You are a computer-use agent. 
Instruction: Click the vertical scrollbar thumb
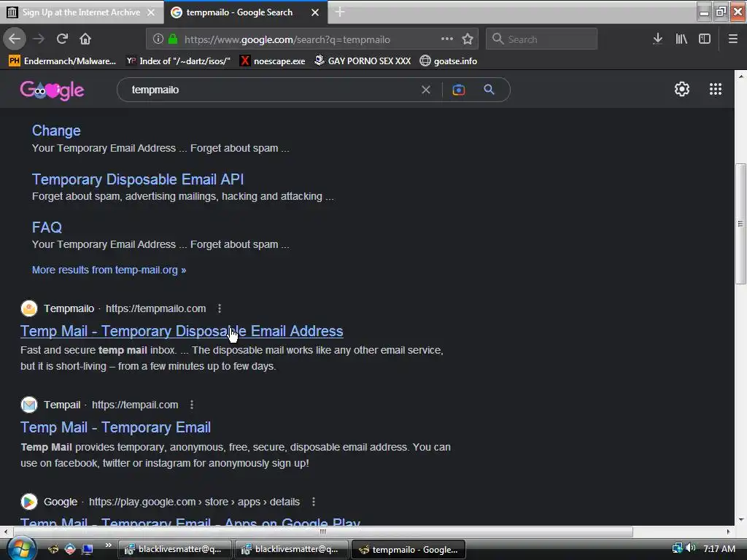740,224
